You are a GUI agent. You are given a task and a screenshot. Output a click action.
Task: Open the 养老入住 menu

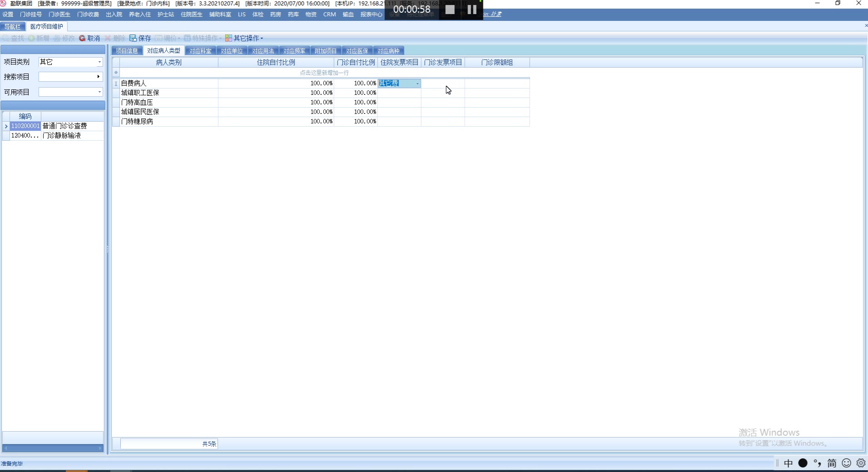(140, 15)
